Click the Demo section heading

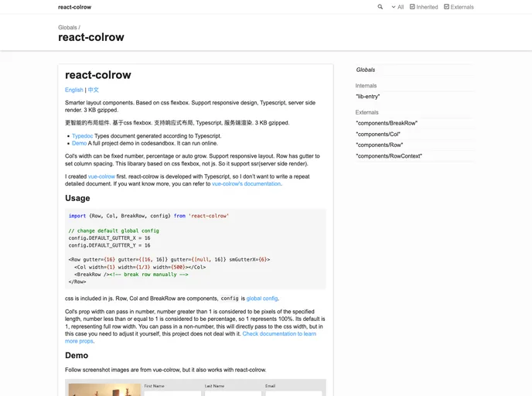77,355
